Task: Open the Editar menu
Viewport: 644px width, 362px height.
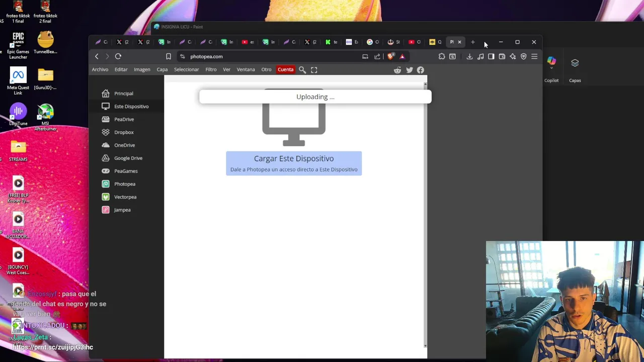Action: coord(121,69)
